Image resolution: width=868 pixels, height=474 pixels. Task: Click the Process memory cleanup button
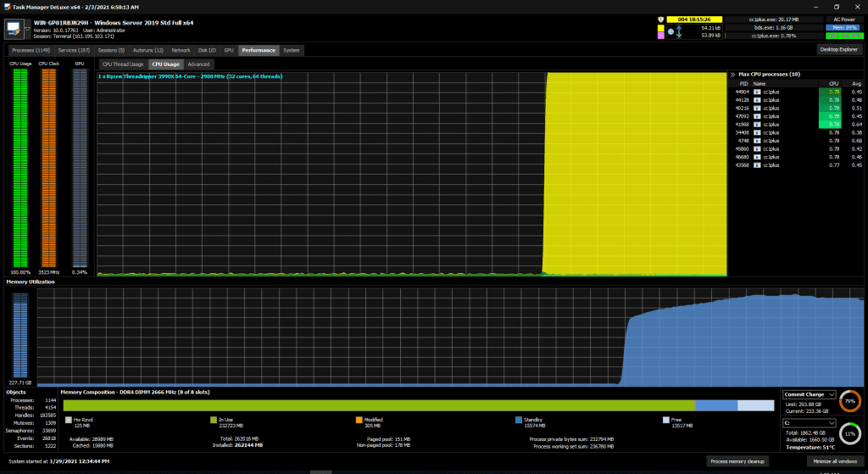point(737,461)
